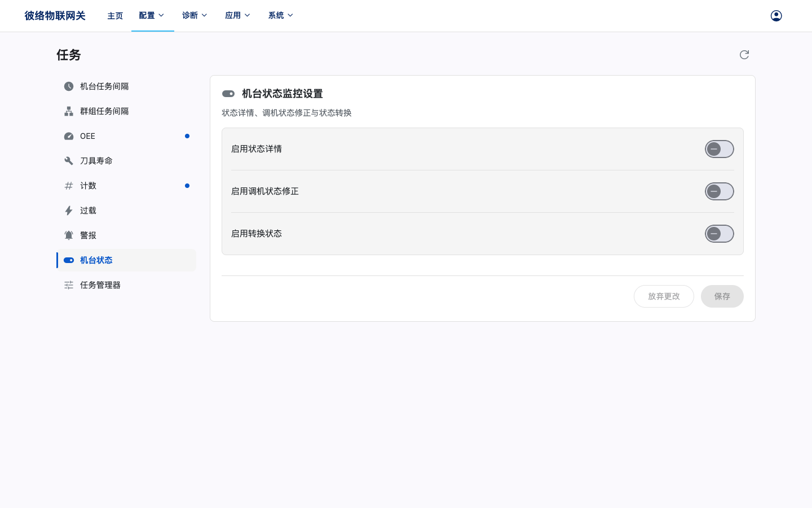Select 过载 in the sidebar
The image size is (812, 508).
[x=126, y=211]
